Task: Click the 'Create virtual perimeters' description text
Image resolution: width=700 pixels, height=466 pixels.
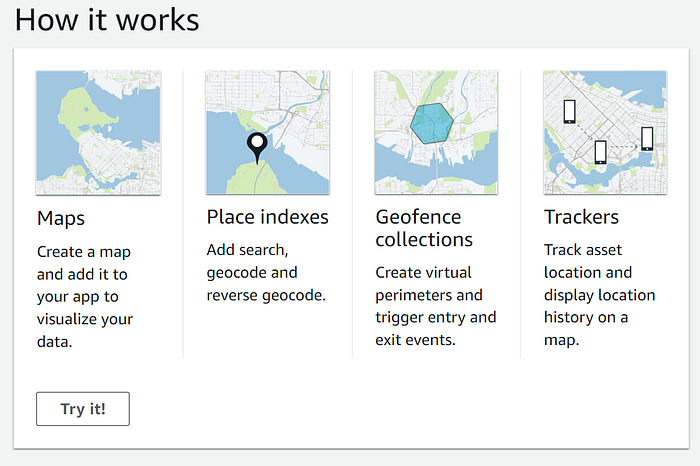Action: 436,306
